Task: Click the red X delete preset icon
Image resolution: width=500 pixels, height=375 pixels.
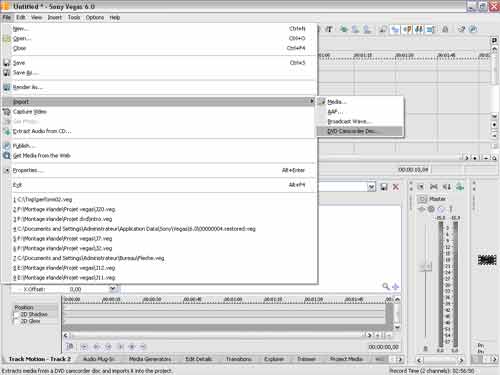Action: (x=396, y=187)
